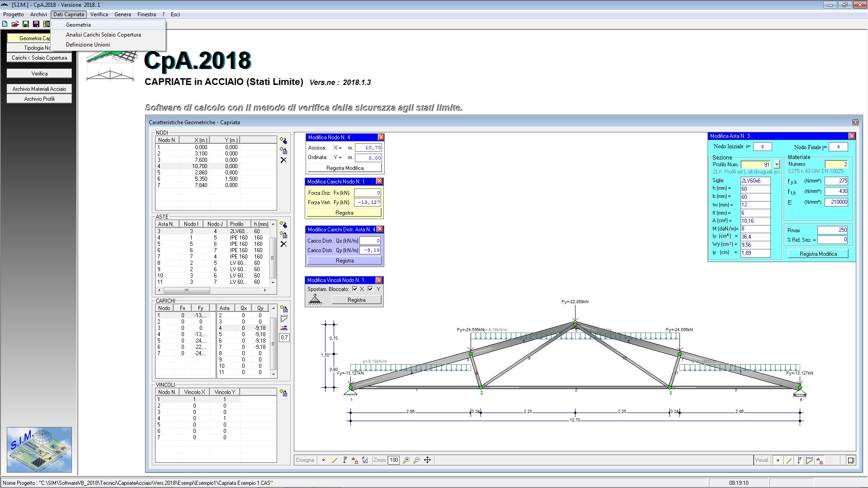Click the zoom out magnifier icon
This screenshot has height=488, width=868.
[x=416, y=460]
